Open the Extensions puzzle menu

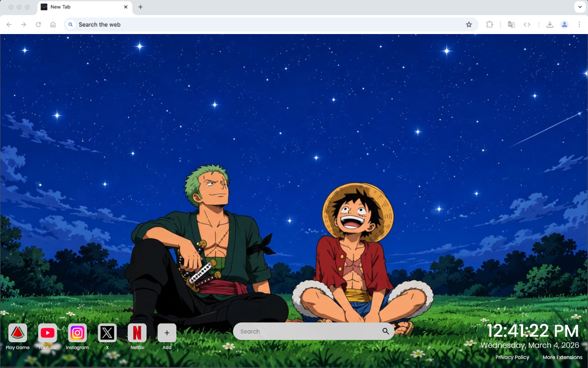click(490, 24)
